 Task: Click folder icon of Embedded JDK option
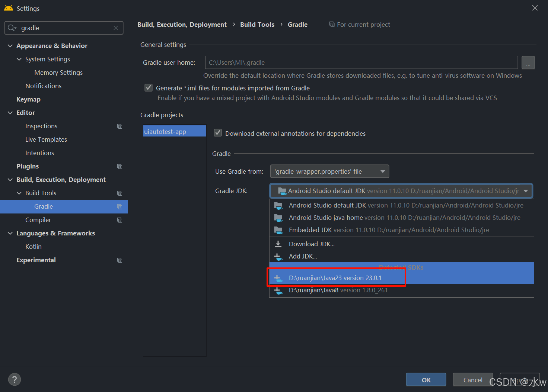tap(278, 230)
